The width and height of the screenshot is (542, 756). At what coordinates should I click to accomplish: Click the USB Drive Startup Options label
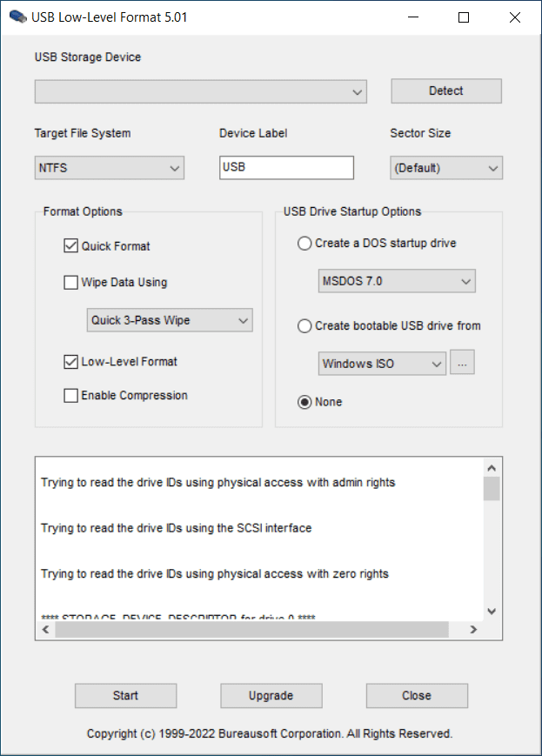point(352,211)
